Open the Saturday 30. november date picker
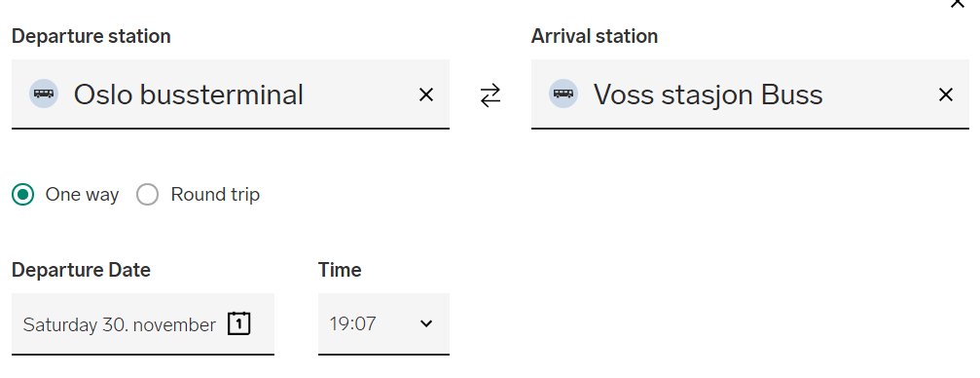The image size is (980, 378). click(x=142, y=324)
